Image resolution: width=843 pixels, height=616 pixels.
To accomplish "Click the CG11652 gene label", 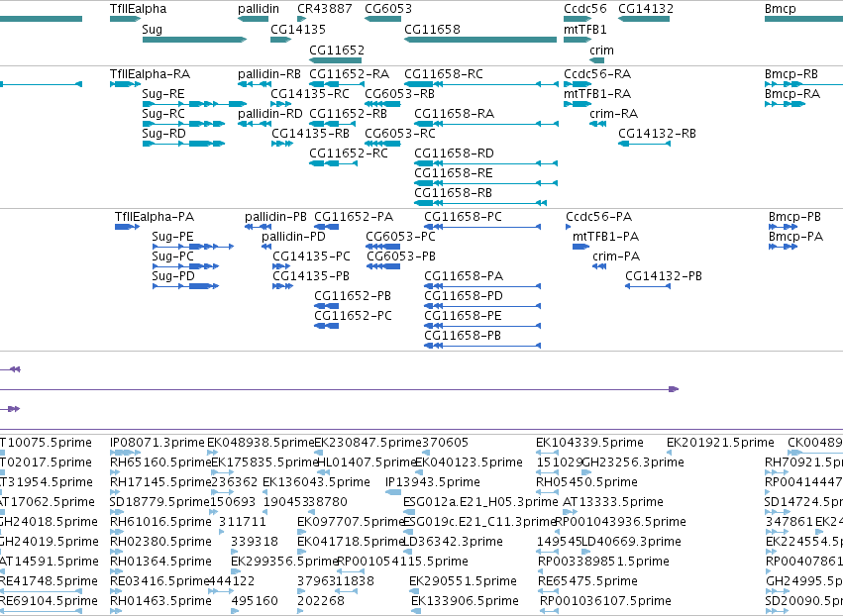I will point(337,50).
